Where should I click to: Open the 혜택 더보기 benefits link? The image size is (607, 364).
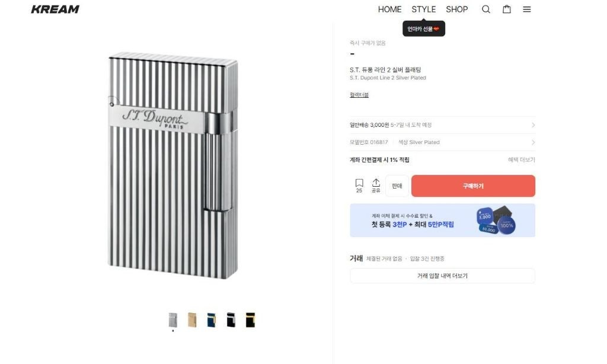(521, 160)
